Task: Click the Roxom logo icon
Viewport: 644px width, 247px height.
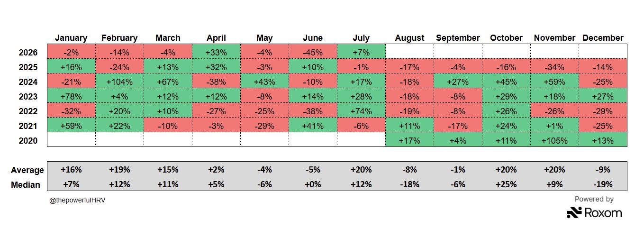Action: pyautogui.click(x=574, y=213)
